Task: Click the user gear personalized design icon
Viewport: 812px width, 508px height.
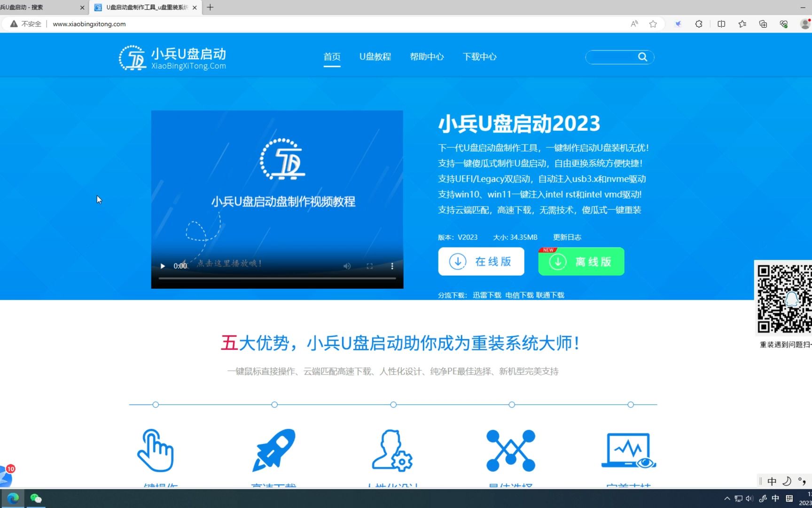Action: coord(392,450)
